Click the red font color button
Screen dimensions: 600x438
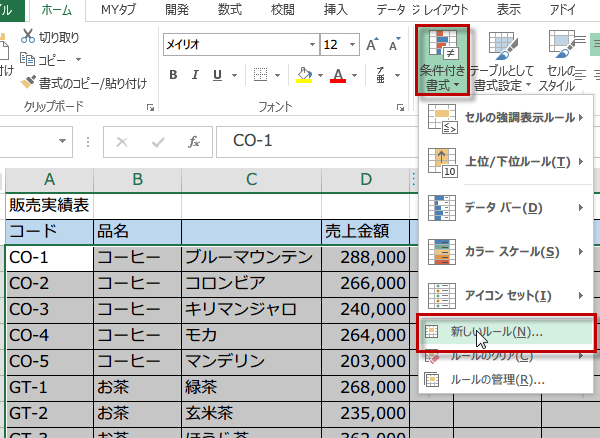tap(338, 76)
